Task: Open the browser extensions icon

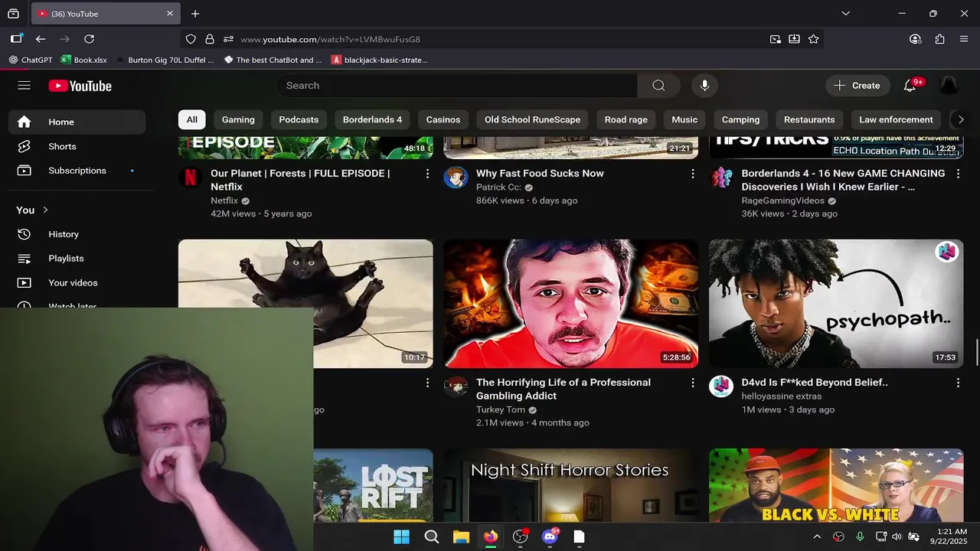Action: tap(939, 39)
